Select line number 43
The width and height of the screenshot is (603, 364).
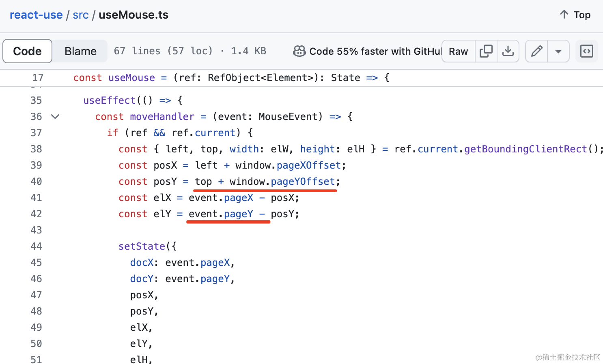tap(36, 230)
